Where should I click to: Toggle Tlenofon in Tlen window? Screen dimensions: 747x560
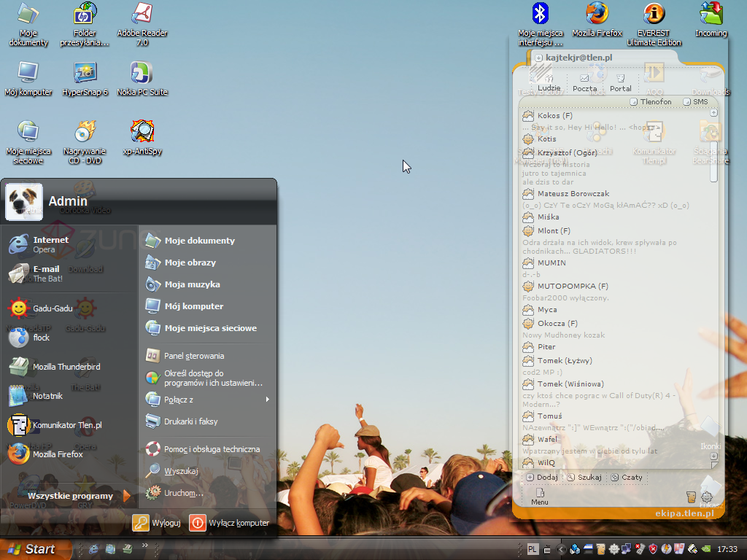tap(651, 101)
